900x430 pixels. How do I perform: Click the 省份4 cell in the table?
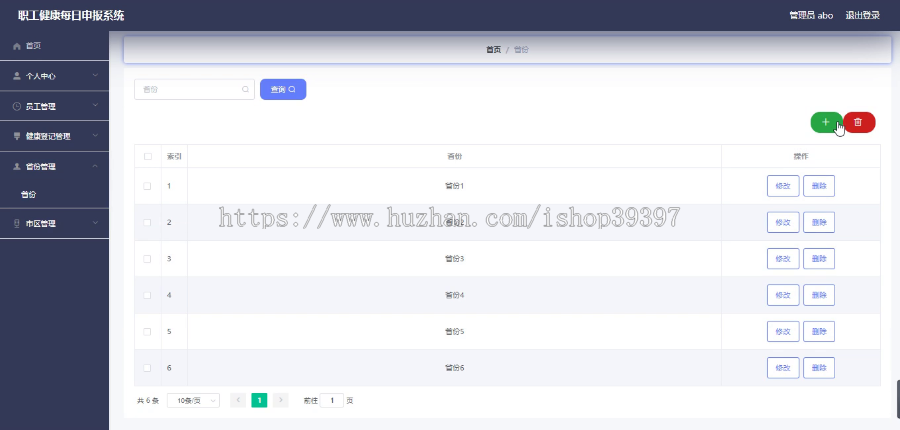pos(454,295)
